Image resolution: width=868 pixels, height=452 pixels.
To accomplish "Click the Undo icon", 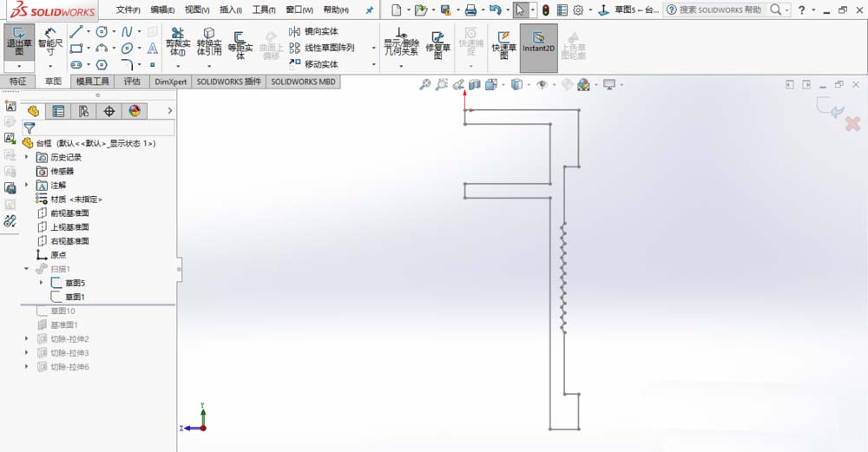I will click(x=496, y=10).
